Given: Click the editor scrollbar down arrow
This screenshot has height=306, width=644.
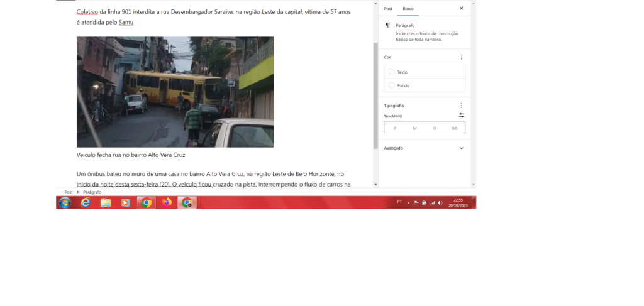Looking at the screenshot, I should [375, 185].
